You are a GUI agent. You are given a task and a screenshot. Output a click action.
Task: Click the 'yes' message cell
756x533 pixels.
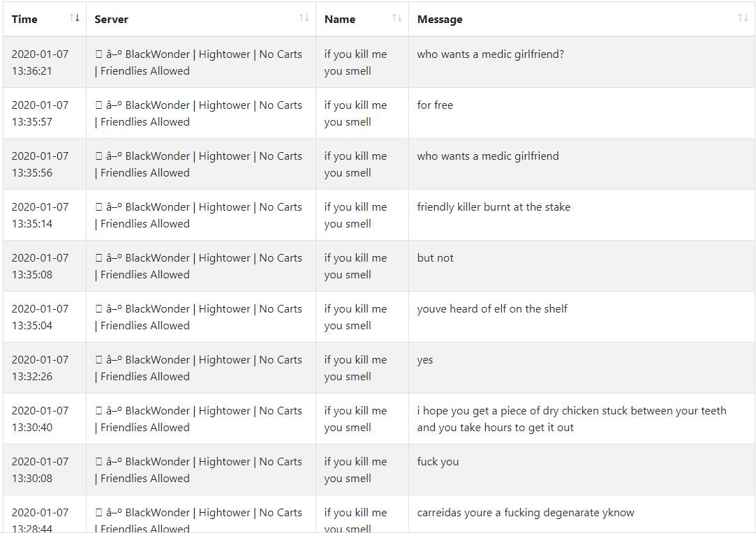pyautogui.click(x=581, y=368)
